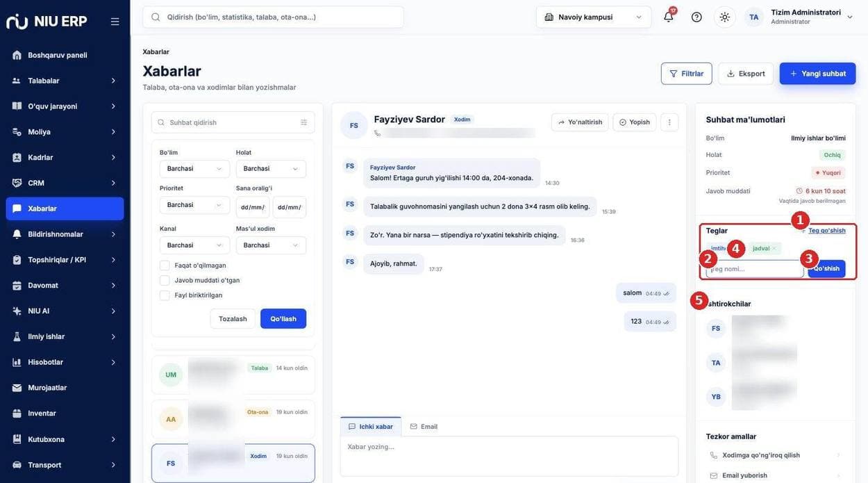This screenshot has width=868, height=483.
Task: Click the Murojaatlar envelope icon
Action: (x=17, y=388)
